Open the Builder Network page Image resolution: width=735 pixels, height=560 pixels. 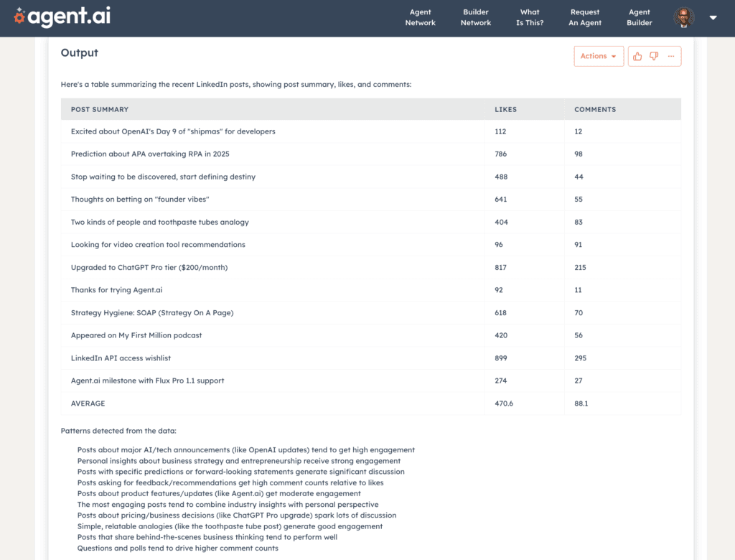475,17
